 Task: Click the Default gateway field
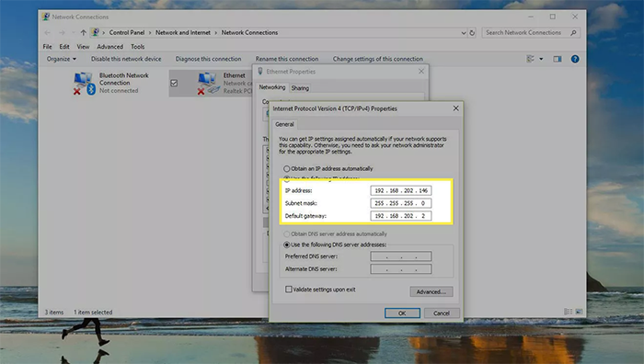click(x=401, y=216)
